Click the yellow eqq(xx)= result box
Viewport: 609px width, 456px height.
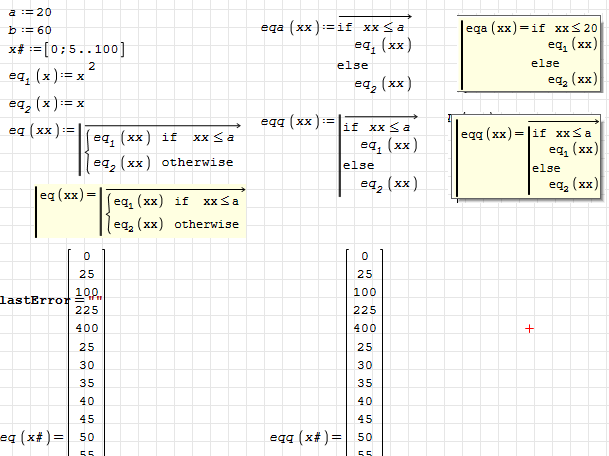[x=527, y=158]
